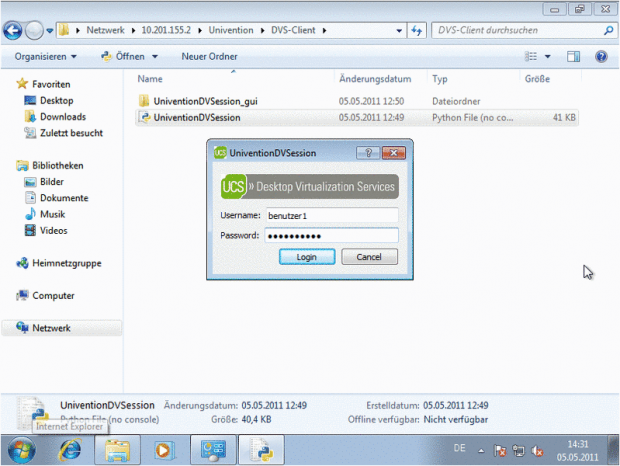This screenshot has height=466, width=620.
Task: Click the Öffnen toolbar button
Action: click(123, 57)
